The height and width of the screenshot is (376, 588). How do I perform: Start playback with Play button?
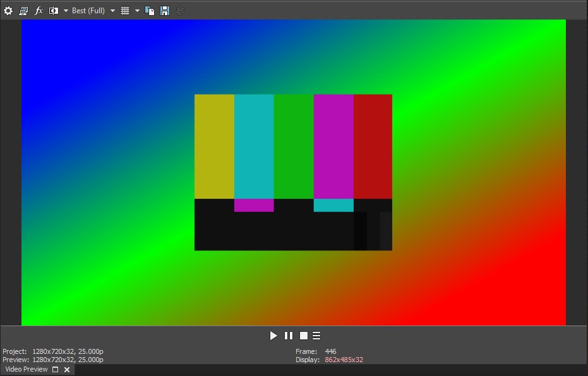pos(273,336)
